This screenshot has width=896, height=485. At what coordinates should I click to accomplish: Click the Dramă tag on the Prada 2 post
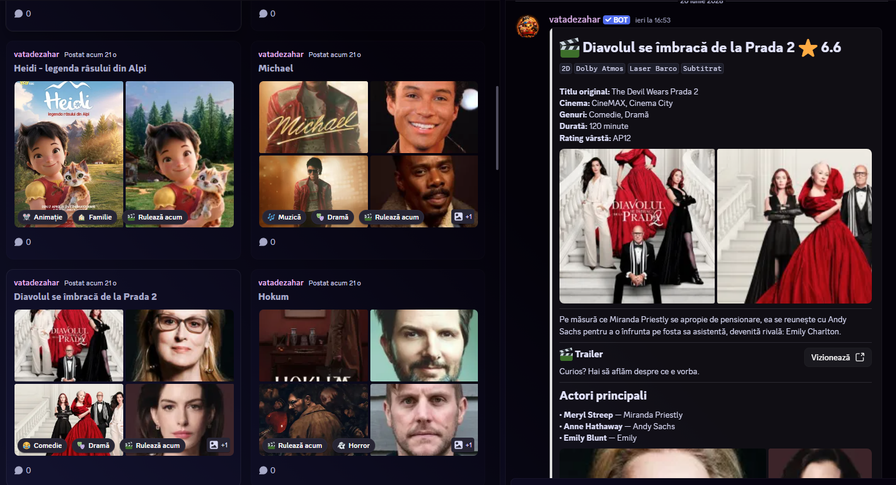click(x=93, y=446)
